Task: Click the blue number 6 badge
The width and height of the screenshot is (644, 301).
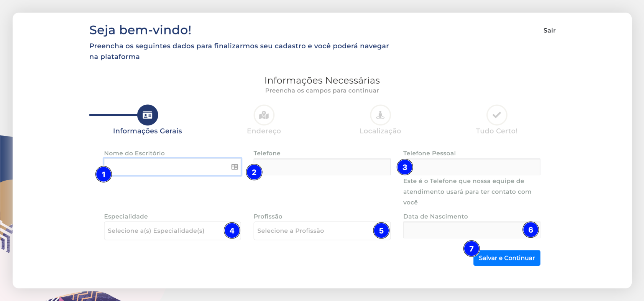Action: pyautogui.click(x=531, y=230)
